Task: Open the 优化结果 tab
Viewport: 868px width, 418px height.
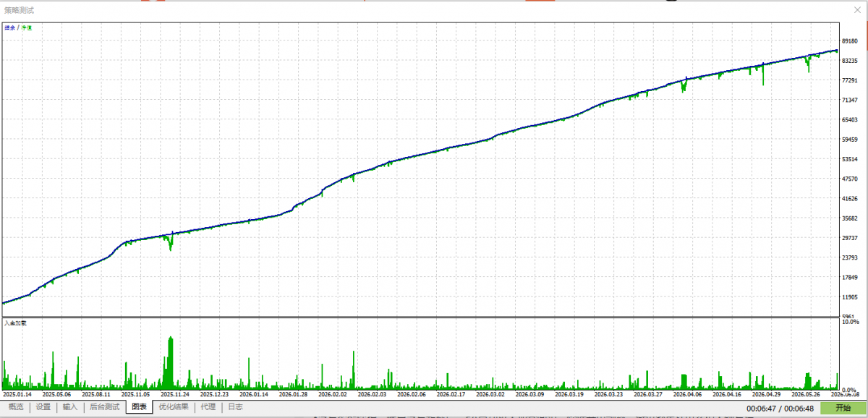Action: tap(174, 407)
